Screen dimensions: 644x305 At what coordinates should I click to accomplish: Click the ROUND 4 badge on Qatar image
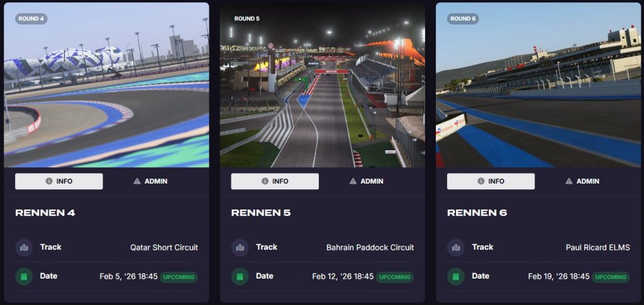click(x=31, y=18)
